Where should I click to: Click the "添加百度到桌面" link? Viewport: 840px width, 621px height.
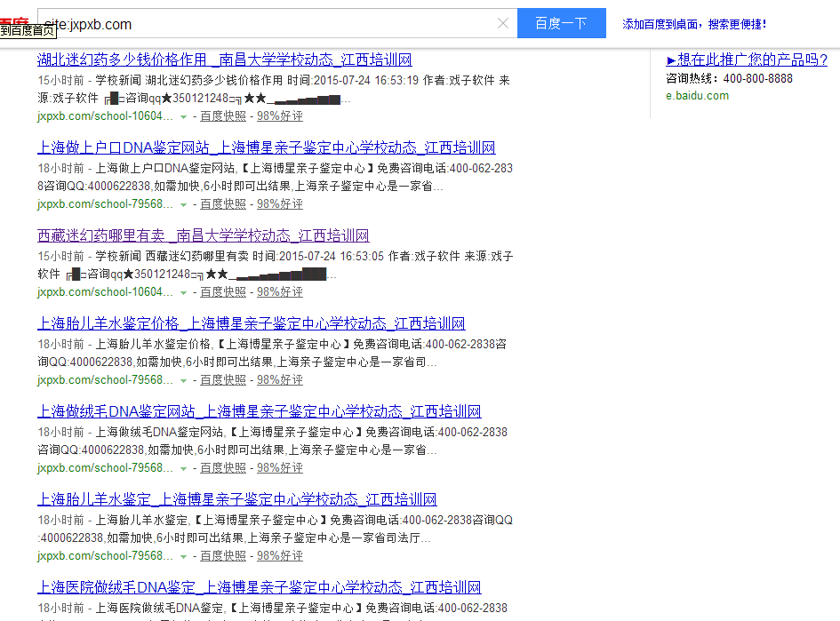coord(656,23)
